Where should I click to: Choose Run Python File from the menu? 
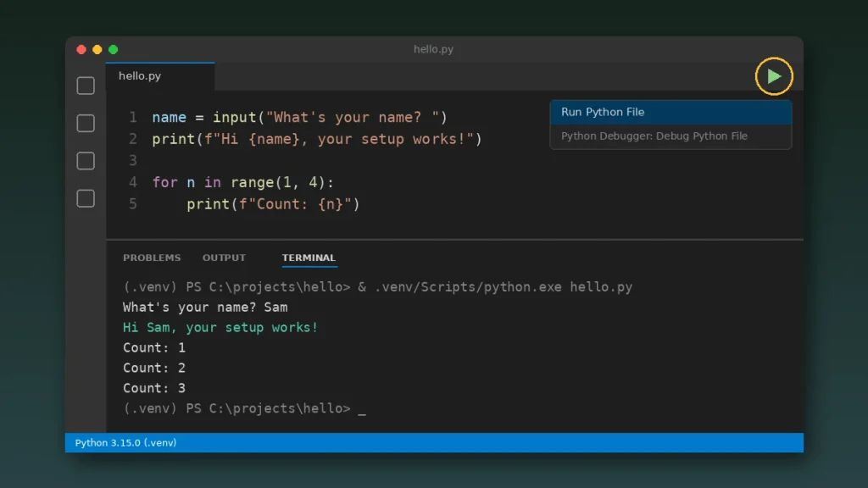(670, 112)
